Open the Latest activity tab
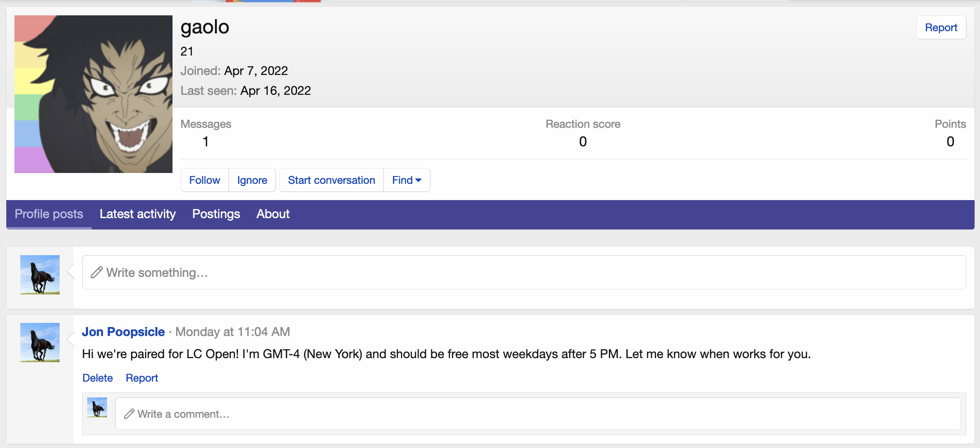980x448 pixels. [x=138, y=214]
